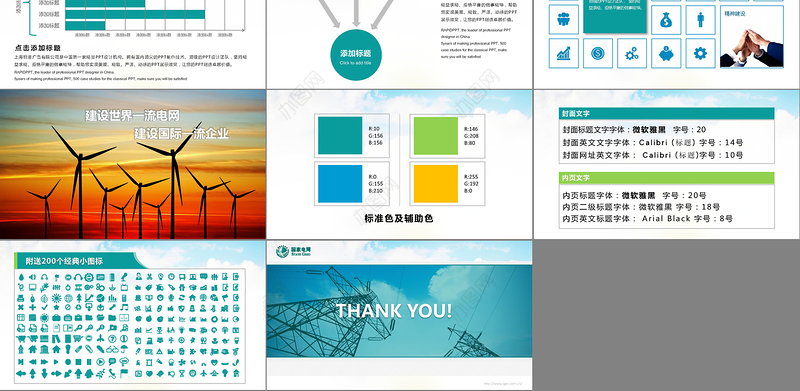This screenshot has height=391, width=800.
Task: Click the 封面标题文字字体 font line
Action: (x=634, y=130)
